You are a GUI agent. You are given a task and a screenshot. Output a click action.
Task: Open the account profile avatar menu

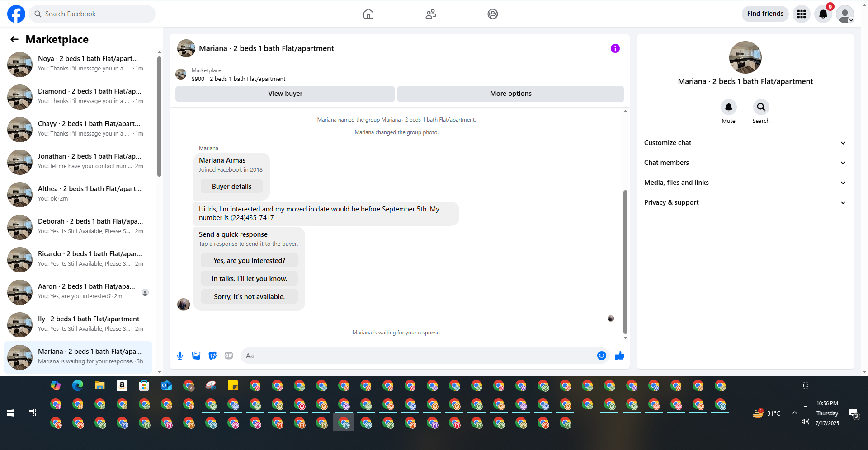(x=845, y=14)
